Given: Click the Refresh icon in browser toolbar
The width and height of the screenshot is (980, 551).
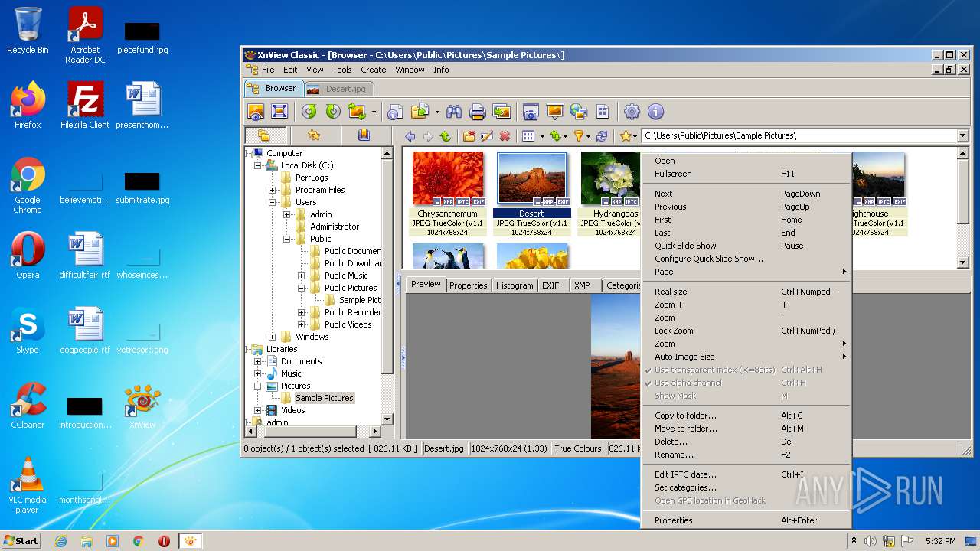Looking at the screenshot, I should point(602,136).
